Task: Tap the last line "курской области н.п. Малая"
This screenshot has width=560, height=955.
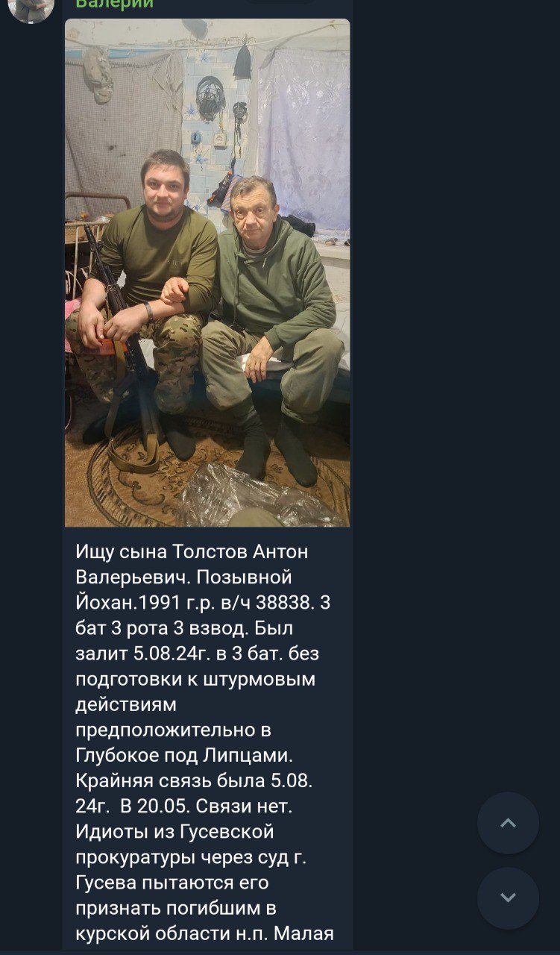Action: pyautogui.click(x=204, y=933)
